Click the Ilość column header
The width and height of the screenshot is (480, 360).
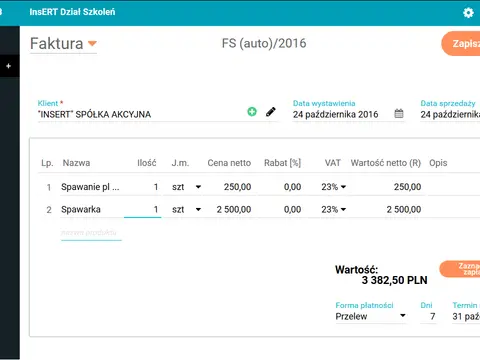147,163
